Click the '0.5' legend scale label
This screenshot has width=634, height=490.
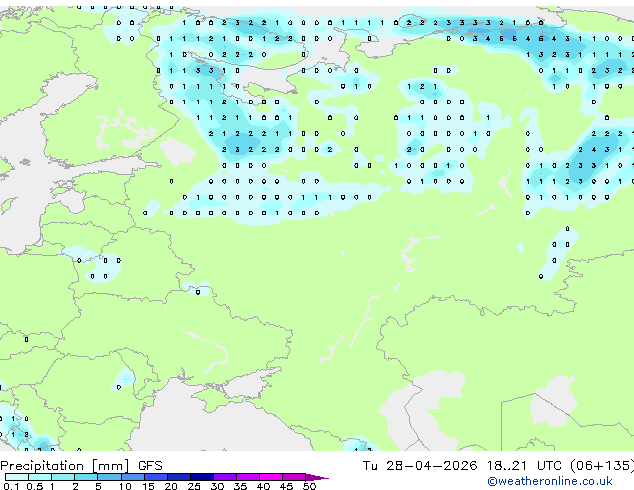coord(34,486)
